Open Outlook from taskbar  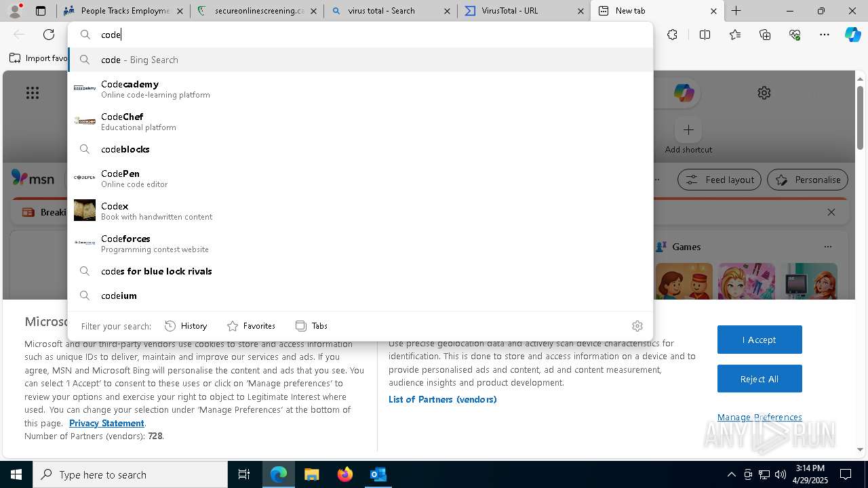378,474
